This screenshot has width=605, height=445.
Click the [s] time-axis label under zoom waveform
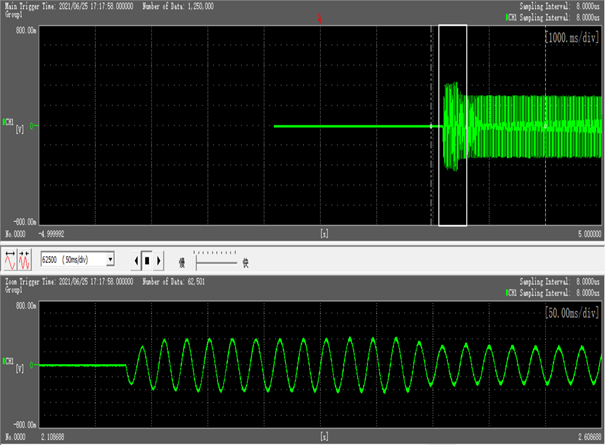pos(323,438)
